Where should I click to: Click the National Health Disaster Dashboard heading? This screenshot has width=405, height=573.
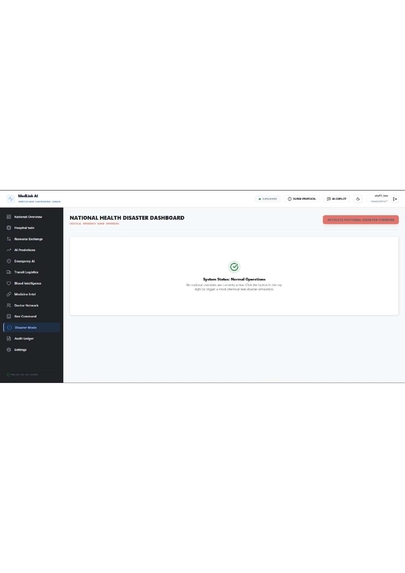[127, 218]
